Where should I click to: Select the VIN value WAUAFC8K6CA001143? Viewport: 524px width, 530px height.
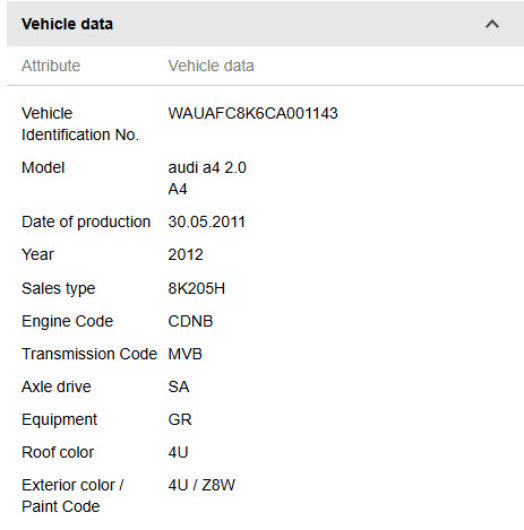point(253,113)
